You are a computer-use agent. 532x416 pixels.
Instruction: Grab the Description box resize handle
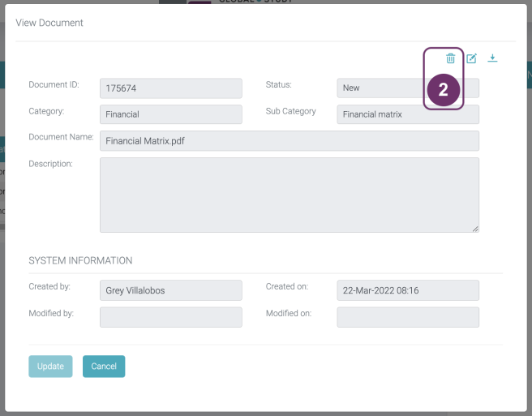pyautogui.click(x=474, y=229)
